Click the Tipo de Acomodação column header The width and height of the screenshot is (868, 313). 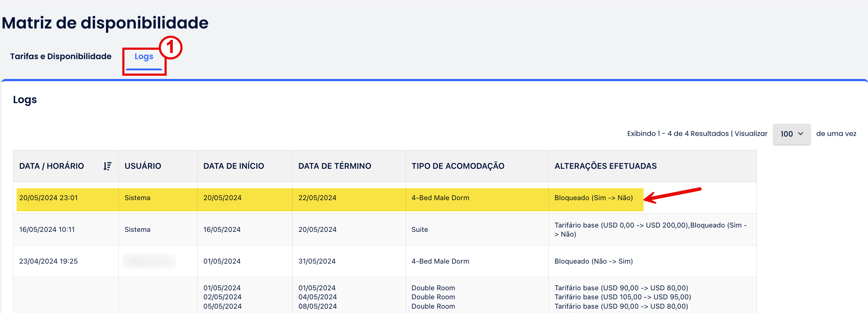point(458,166)
